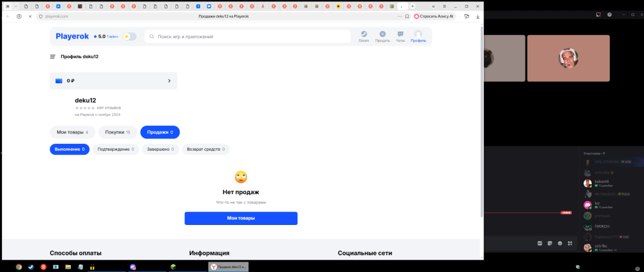Open Yandex Browser pinned taskbar icon

click(x=43, y=267)
